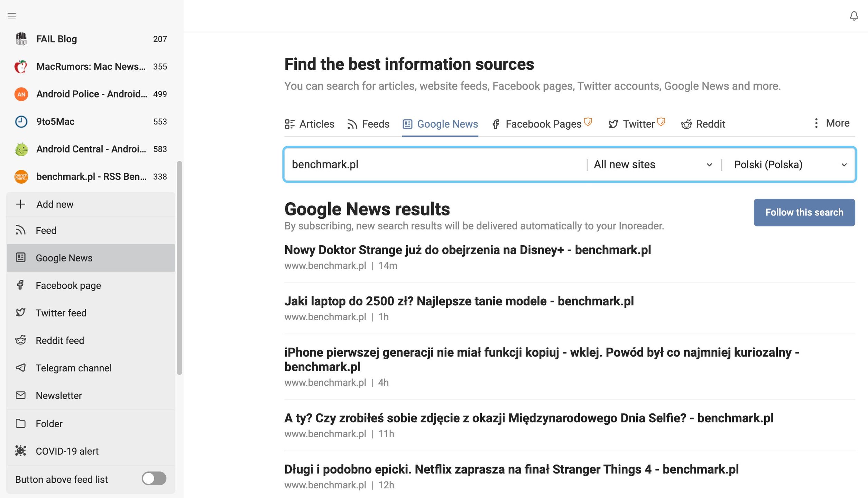
Task: Click the Add new plus icon
Action: pyautogui.click(x=21, y=204)
